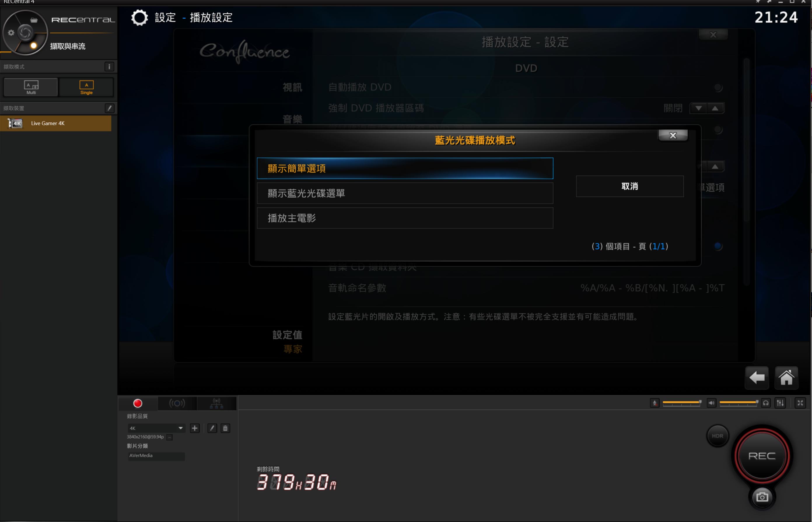Take a snapshot with the camera button
Viewport: 812px width, 522px height.
(762, 497)
